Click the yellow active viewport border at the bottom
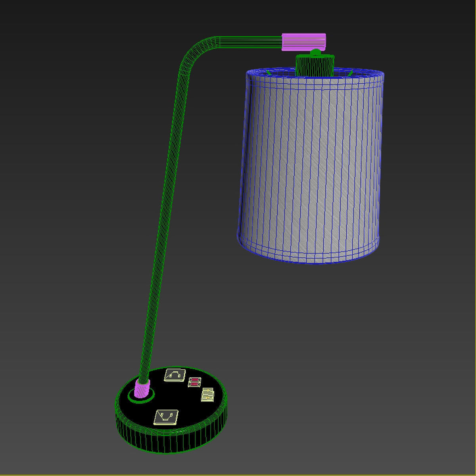Viewport: 476px width, 476px height. 238,475
